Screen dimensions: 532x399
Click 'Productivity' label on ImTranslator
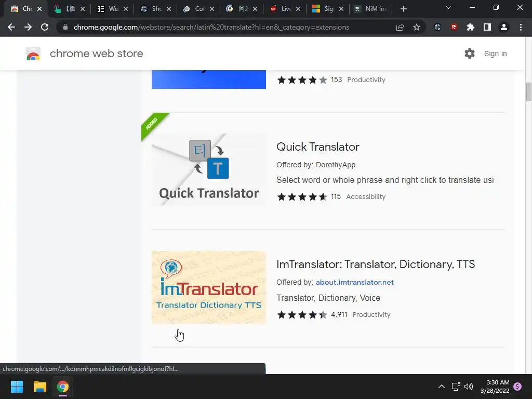[x=371, y=314]
